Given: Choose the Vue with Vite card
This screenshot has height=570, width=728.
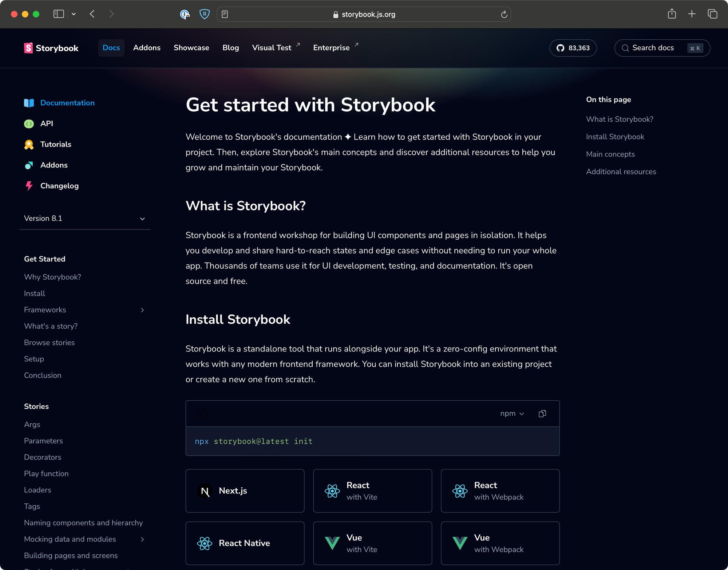Looking at the screenshot, I should (372, 543).
